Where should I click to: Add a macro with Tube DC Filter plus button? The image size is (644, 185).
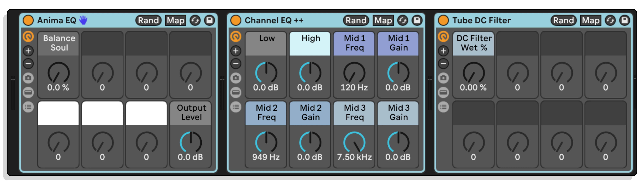pyautogui.click(x=443, y=51)
